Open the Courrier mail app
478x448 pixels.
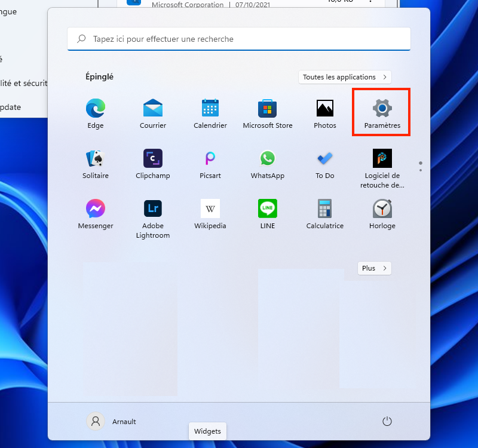[x=153, y=113]
